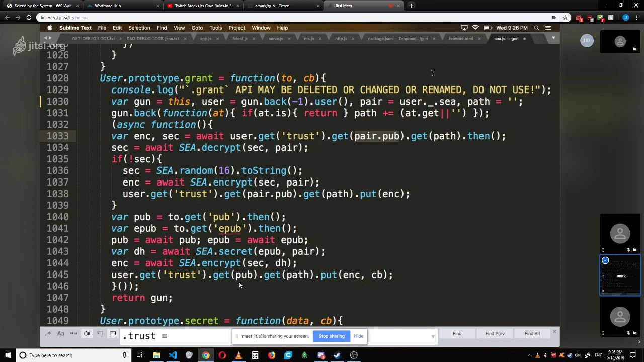644x362 pixels.
Task: Select the mark participant thumbnail
Action: (x=620, y=275)
